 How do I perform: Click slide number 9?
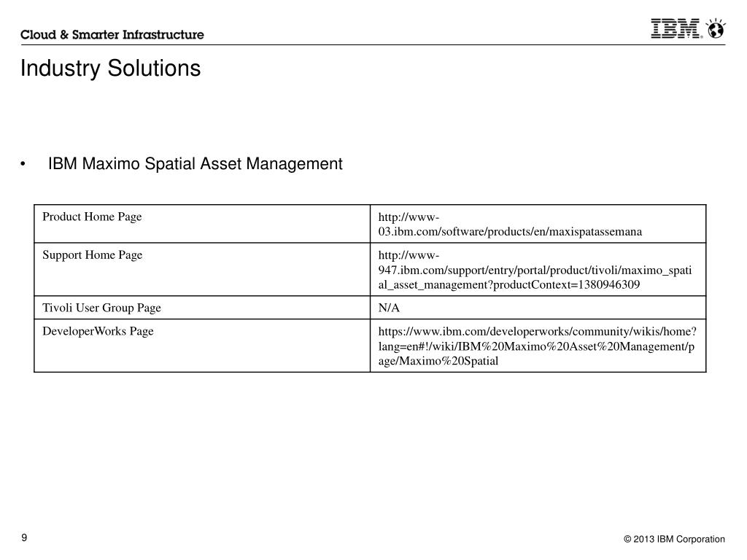pyautogui.click(x=24, y=538)
